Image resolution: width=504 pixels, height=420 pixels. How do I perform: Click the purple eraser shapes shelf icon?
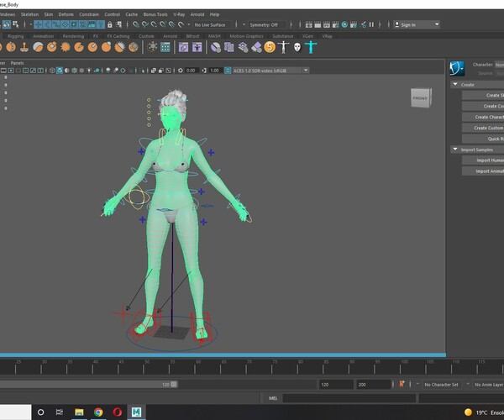pos(256,47)
